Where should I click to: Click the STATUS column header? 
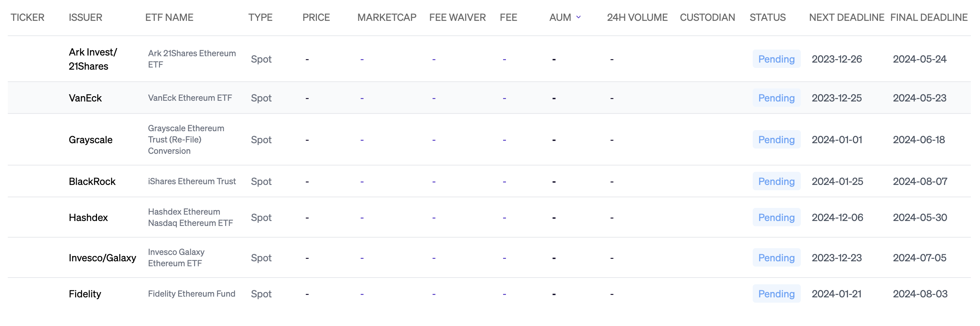coord(767,17)
